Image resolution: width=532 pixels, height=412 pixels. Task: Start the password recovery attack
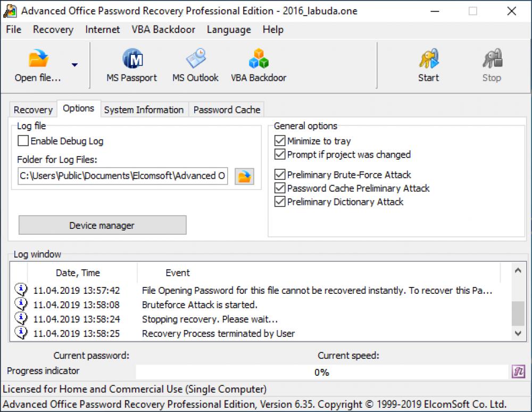point(428,64)
